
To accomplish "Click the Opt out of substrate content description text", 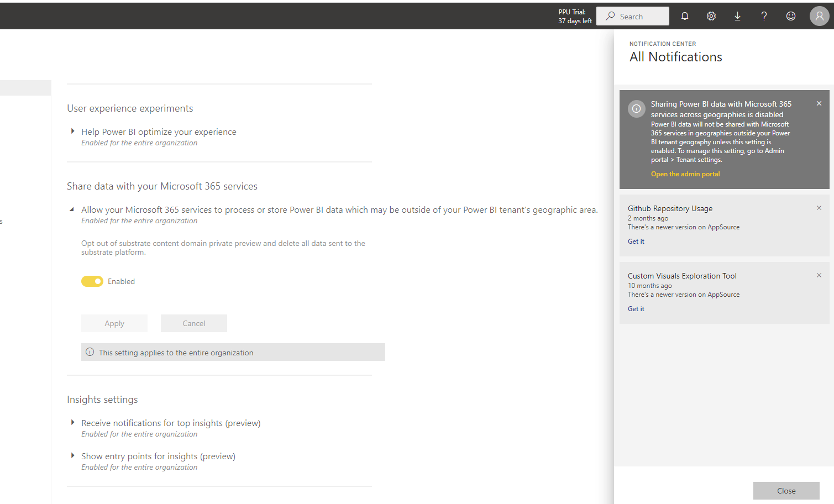I will pos(223,248).
